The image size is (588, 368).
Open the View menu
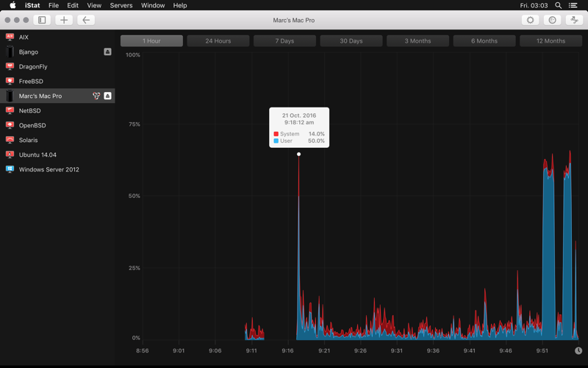[x=94, y=5]
